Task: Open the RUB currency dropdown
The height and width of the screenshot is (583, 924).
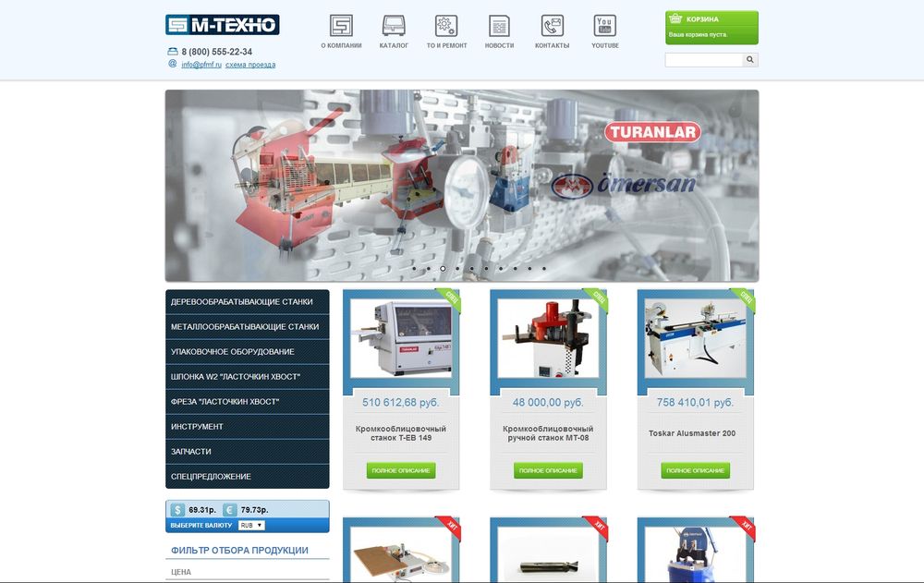Action: point(251,525)
